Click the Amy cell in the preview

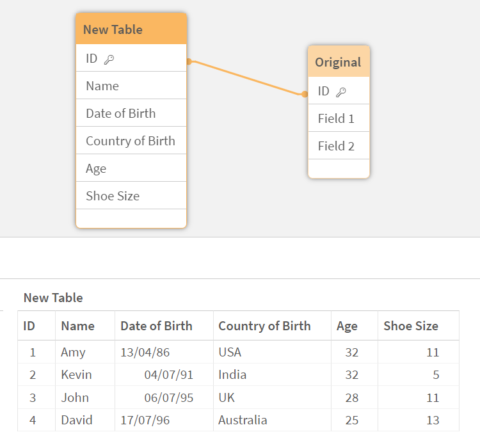[x=73, y=352]
